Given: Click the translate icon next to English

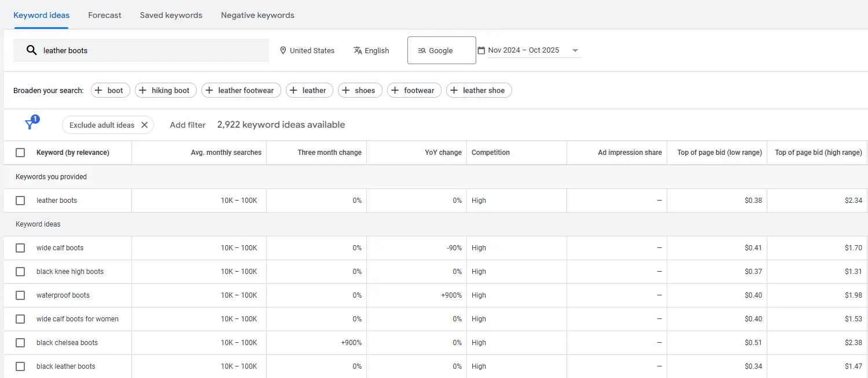Looking at the screenshot, I should (x=357, y=50).
